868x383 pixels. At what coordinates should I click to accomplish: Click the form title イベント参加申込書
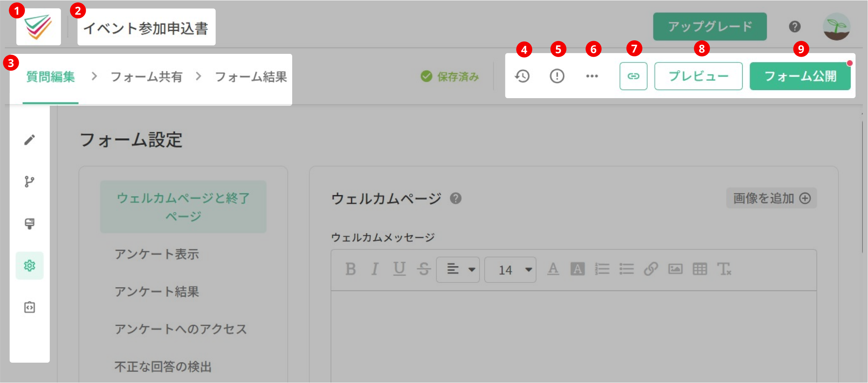pos(146,28)
